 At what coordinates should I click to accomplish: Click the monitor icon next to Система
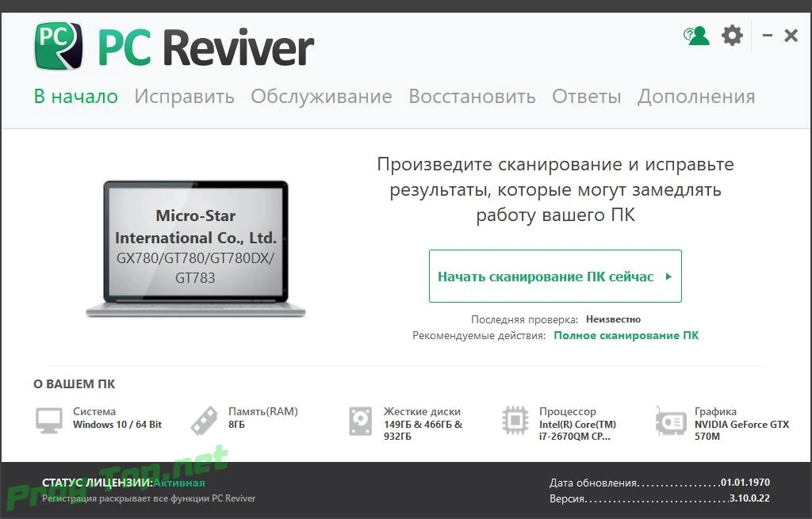(49, 420)
